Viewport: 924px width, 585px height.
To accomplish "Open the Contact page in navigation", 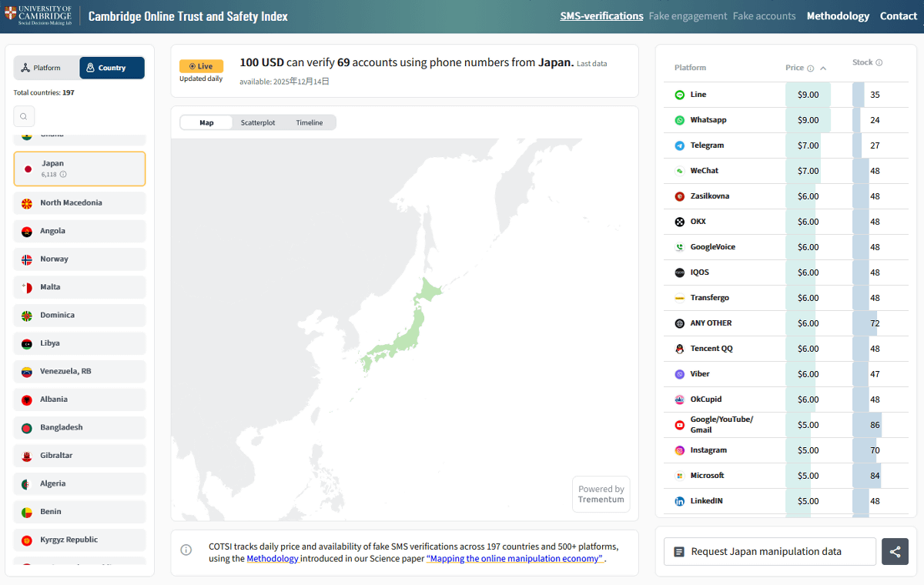I will point(898,16).
